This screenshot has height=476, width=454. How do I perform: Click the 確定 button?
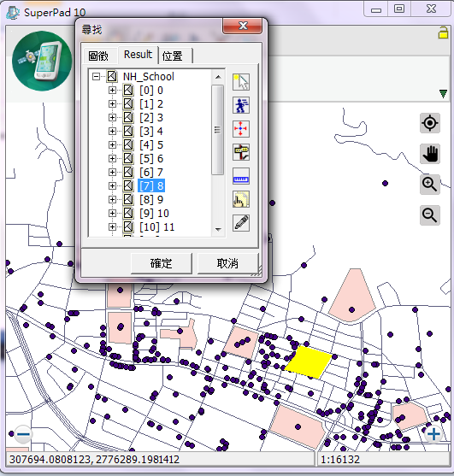tap(162, 263)
